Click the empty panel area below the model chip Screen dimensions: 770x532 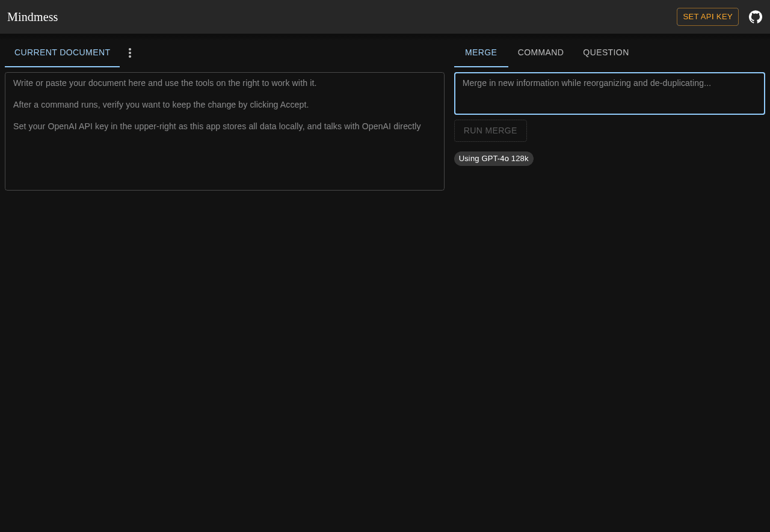[609, 301]
